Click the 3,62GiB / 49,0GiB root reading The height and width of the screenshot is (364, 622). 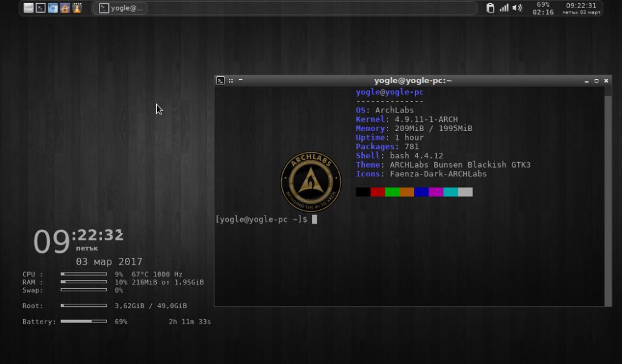point(151,306)
